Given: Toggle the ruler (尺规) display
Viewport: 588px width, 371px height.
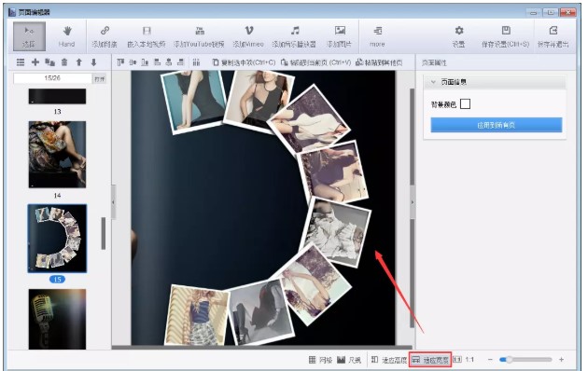Looking at the screenshot, I should (x=349, y=360).
